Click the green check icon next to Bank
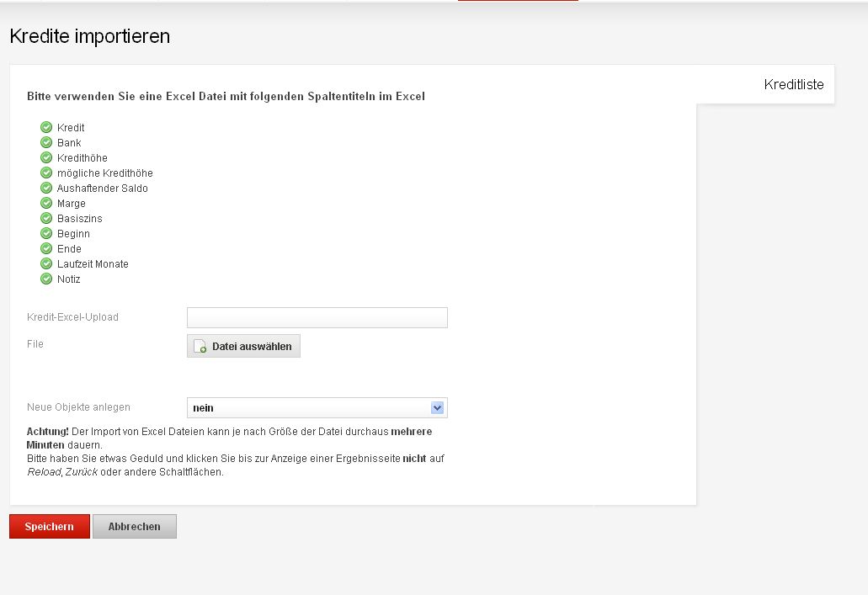Image resolution: width=868 pixels, height=595 pixels. coord(46,142)
